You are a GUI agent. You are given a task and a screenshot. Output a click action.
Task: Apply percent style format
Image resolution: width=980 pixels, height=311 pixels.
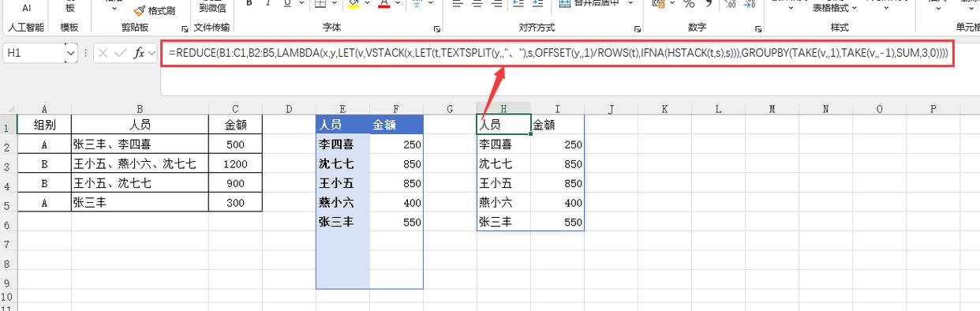coord(688,4)
